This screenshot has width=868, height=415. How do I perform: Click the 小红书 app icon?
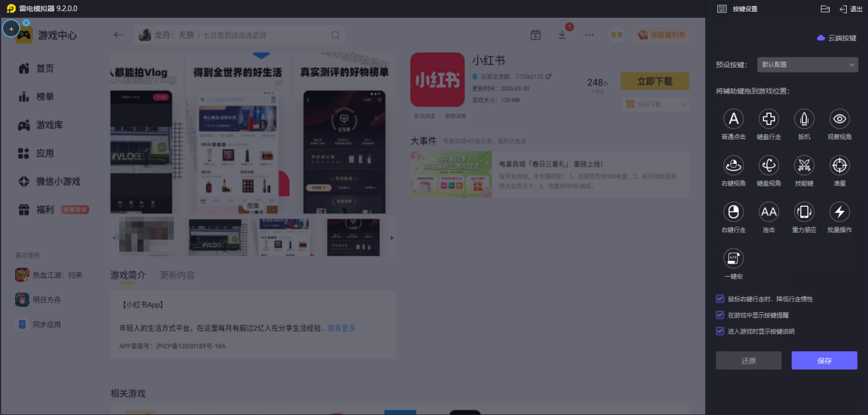click(x=437, y=80)
